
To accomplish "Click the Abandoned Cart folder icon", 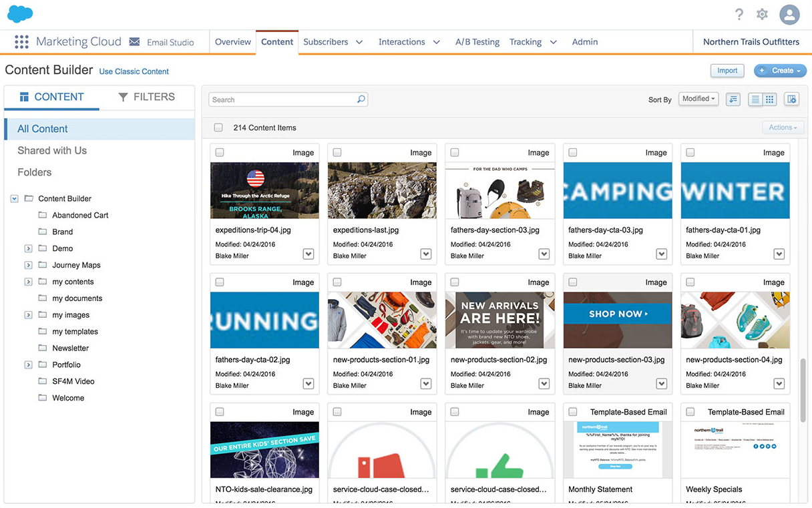I will pos(43,215).
